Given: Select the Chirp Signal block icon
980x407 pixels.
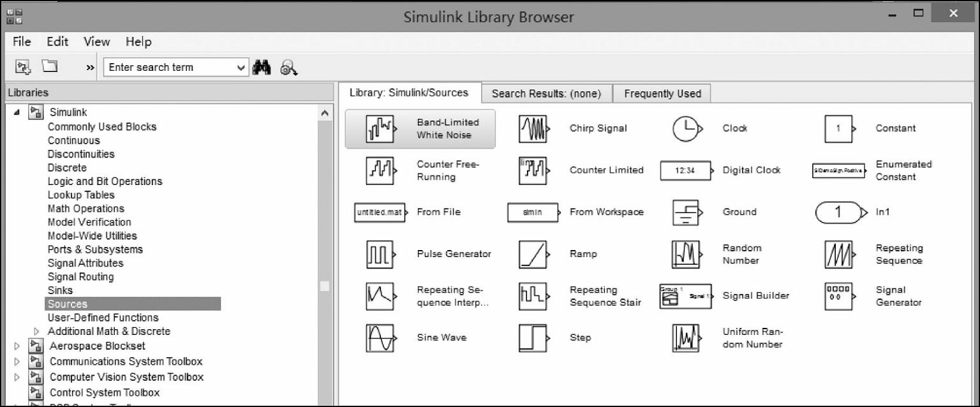Looking at the screenshot, I should pos(535,129).
